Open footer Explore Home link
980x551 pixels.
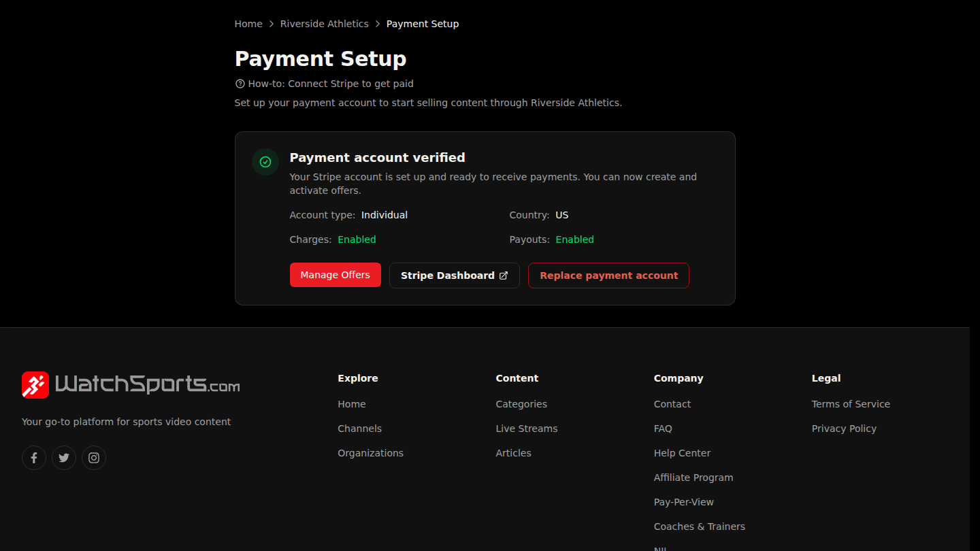click(x=352, y=404)
